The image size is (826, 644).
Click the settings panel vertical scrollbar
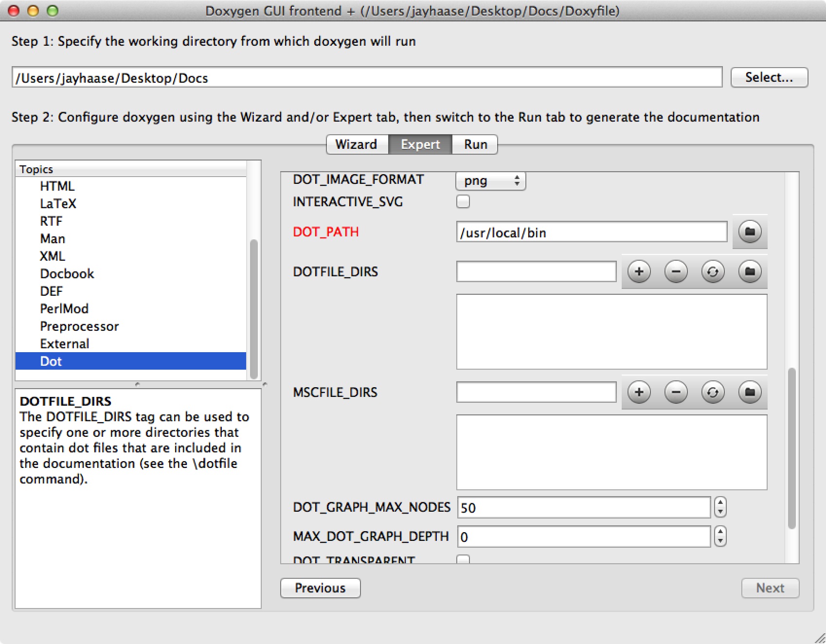[791, 447]
